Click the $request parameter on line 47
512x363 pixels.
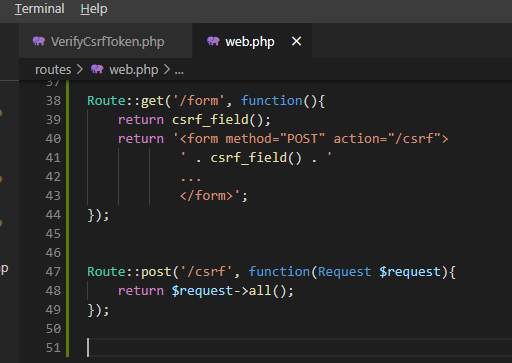[x=410, y=272]
